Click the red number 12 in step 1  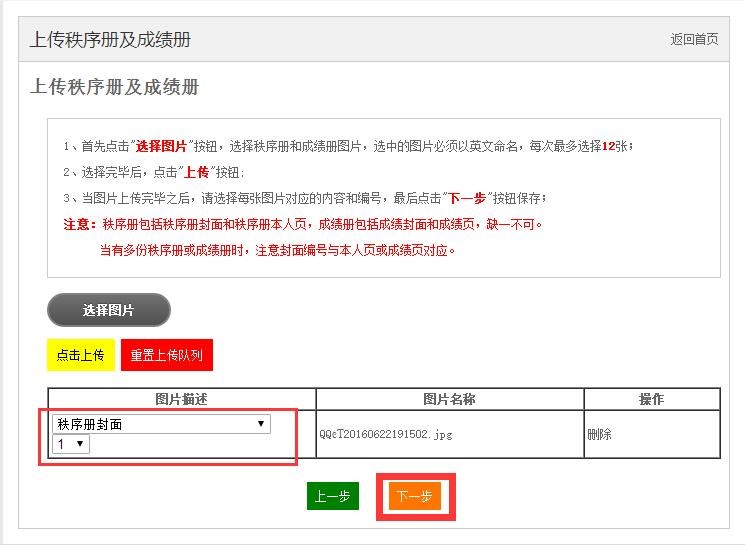click(x=608, y=146)
